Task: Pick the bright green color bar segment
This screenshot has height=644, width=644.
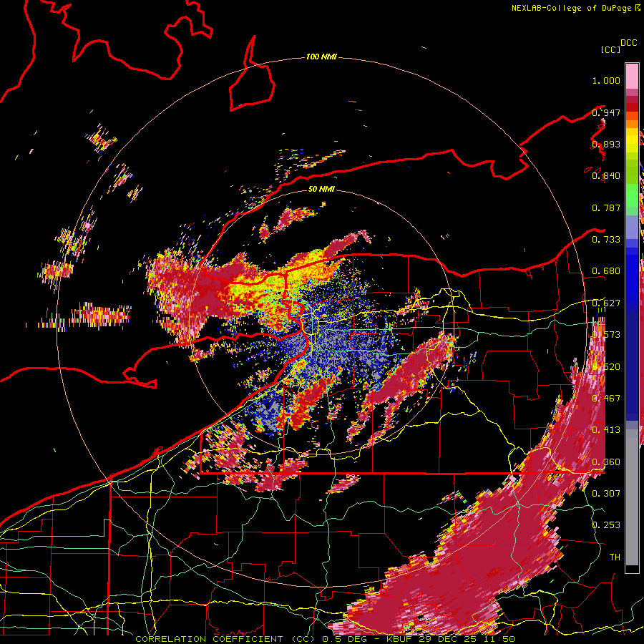Action: 632,195
